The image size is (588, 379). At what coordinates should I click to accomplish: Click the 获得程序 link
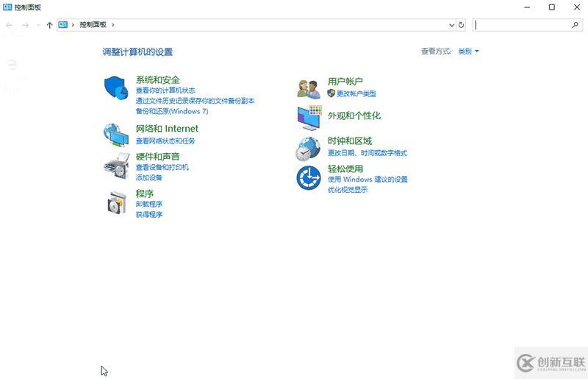(x=149, y=214)
